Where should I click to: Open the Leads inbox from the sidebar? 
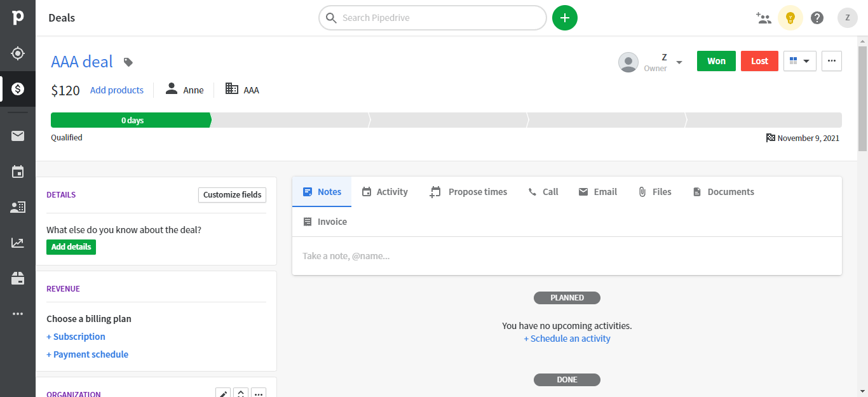tap(17, 53)
